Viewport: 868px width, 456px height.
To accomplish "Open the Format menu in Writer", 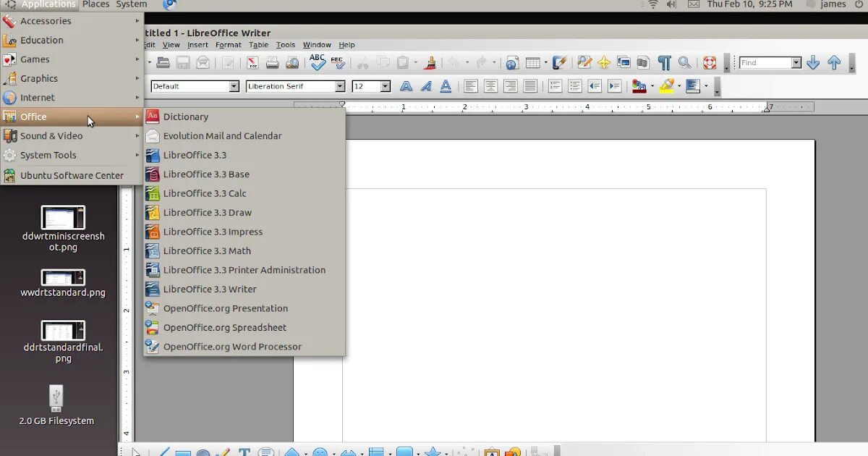I will coord(229,45).
